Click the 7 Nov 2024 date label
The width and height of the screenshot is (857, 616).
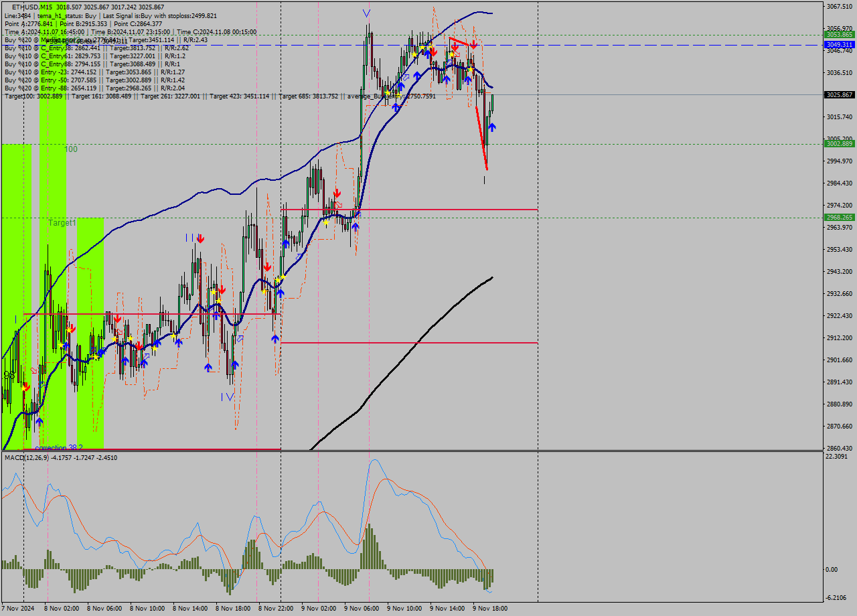pyautogui.click(x=17, y=609)
